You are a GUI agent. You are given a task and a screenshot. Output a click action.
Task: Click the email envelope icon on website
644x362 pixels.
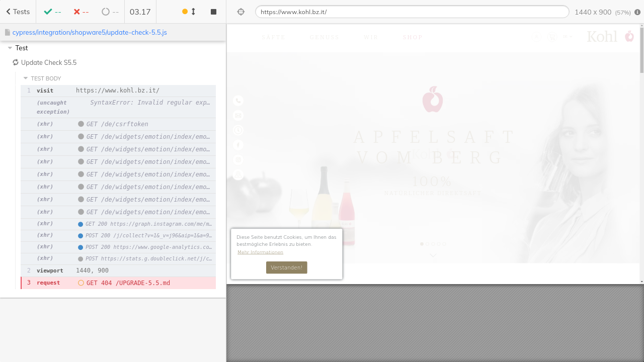(x=238, y=115)
